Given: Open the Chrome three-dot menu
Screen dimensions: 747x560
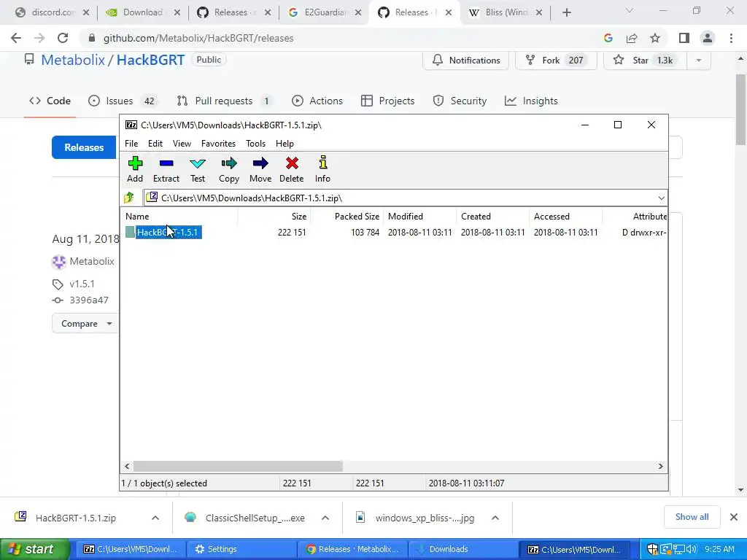Looking at the screenshot, I should [x=731, y=38].
